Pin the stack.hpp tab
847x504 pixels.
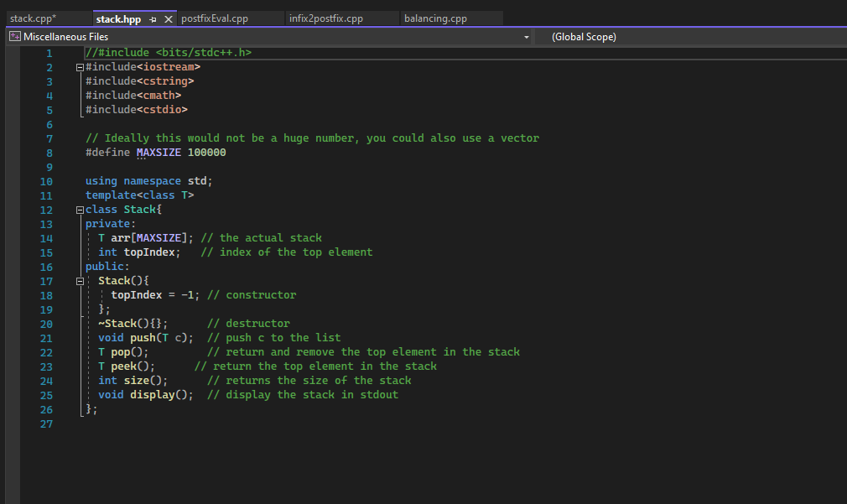153,18
